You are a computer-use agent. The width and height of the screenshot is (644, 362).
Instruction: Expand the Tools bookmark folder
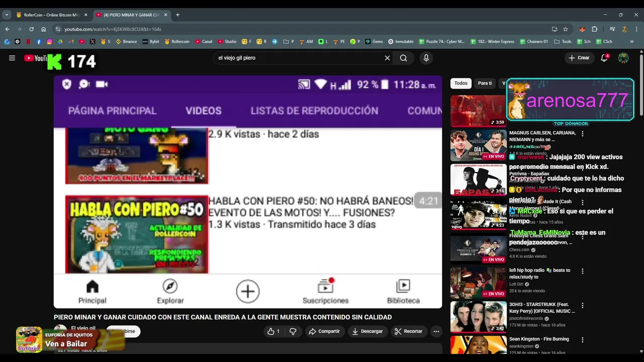click(x=562, y=41)
